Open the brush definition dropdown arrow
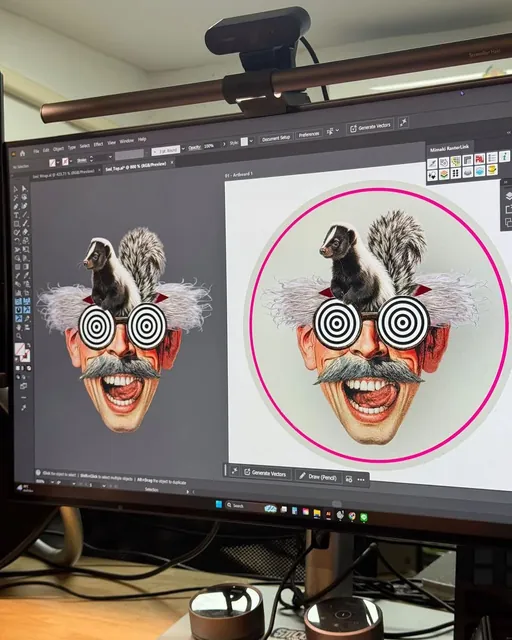The width and height of the screenshot is (512, 640). pos(183,149)
